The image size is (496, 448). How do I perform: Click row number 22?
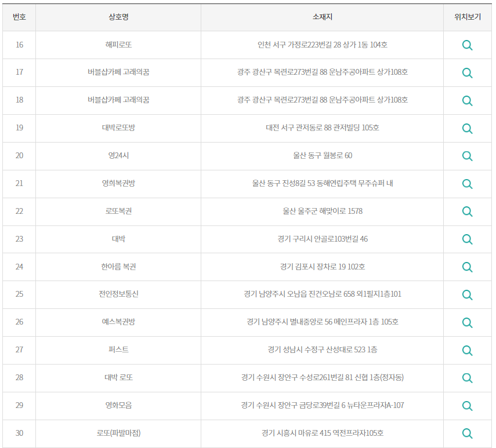tap(19, 211)
